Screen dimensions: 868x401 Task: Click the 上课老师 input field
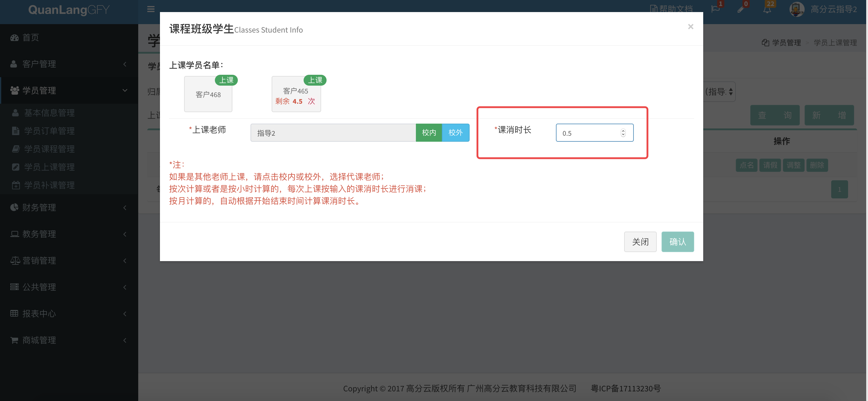click(333, 133)
